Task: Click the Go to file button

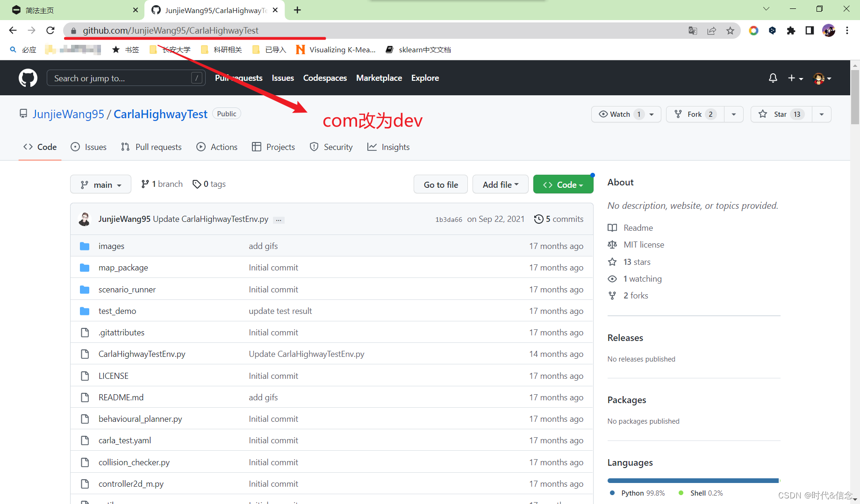Action: pos(441,185)
